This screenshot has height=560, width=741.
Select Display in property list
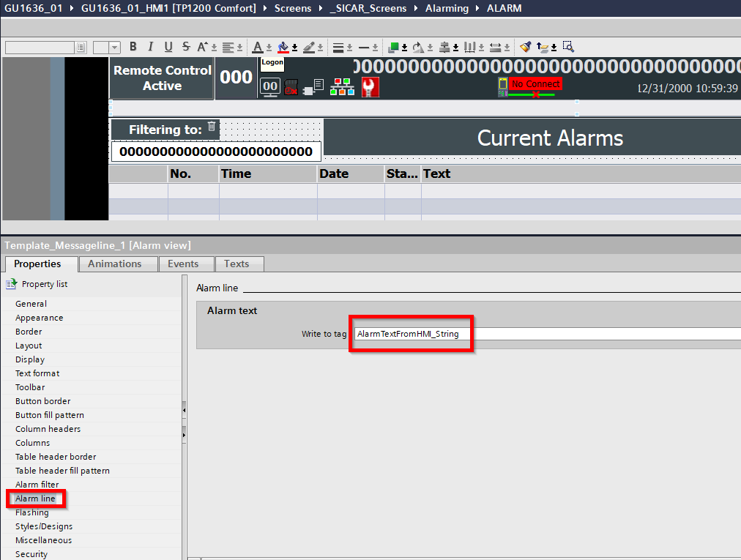click(x=30, y=359)
